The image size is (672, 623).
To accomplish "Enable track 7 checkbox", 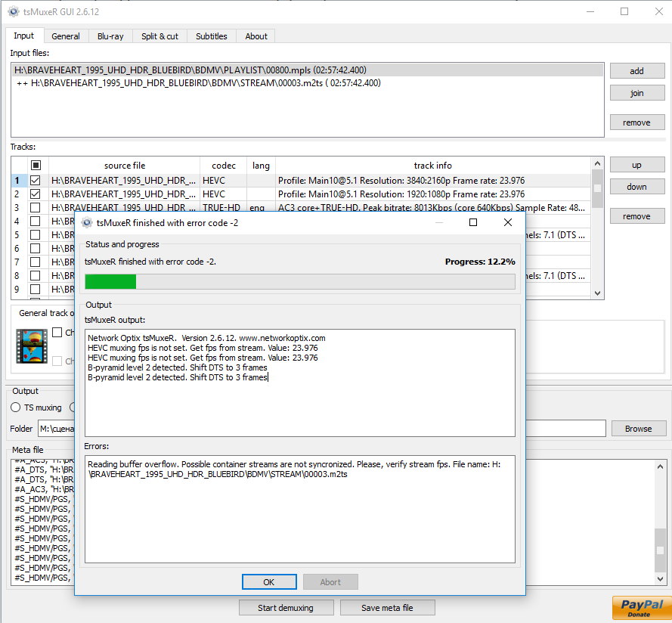I will (x=35, y=262).
